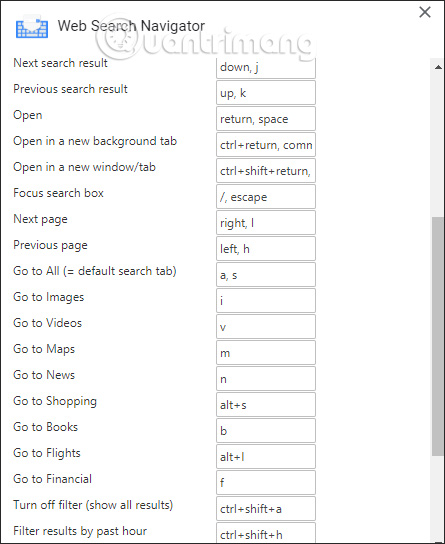Viewport: 445px width, 544px height.
Task: Click the Web Search Navigator keyboard icon
Action: 32,27
